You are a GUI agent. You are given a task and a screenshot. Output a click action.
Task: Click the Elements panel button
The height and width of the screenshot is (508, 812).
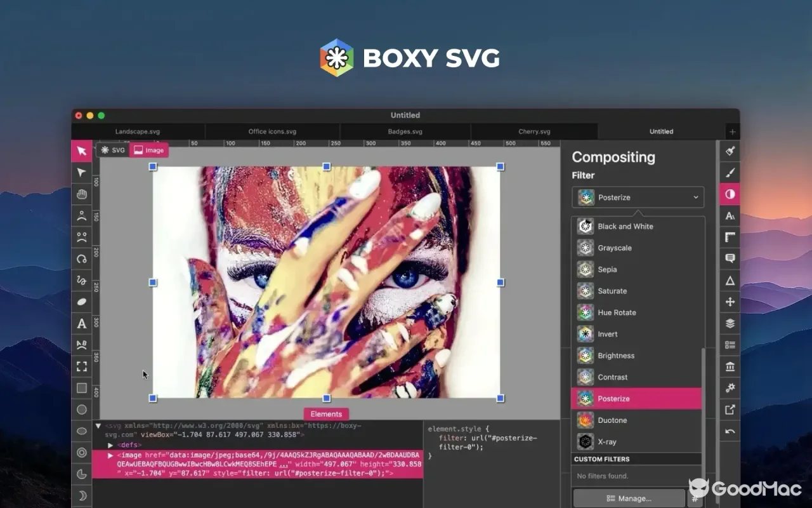click(x=326, y=414)
